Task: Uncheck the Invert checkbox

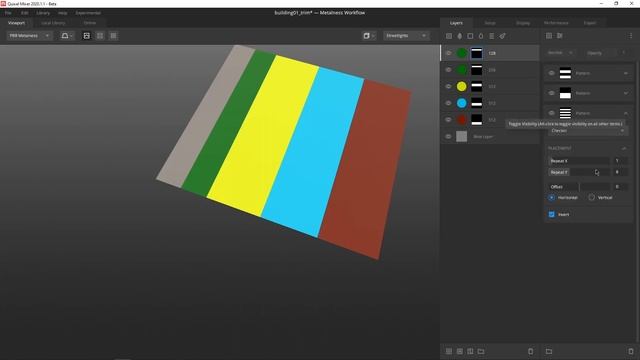Action: [x=552, y=214]
